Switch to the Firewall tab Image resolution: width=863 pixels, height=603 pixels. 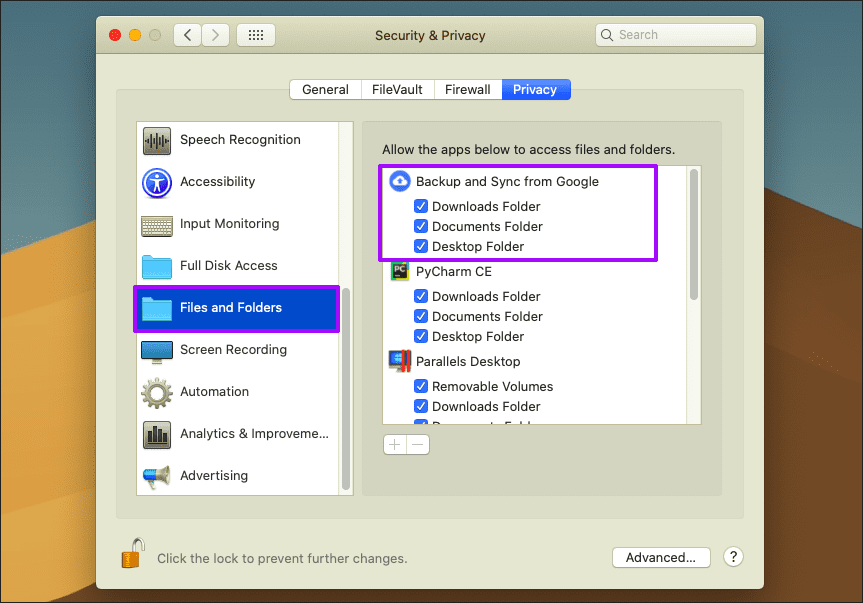point(468,90)
